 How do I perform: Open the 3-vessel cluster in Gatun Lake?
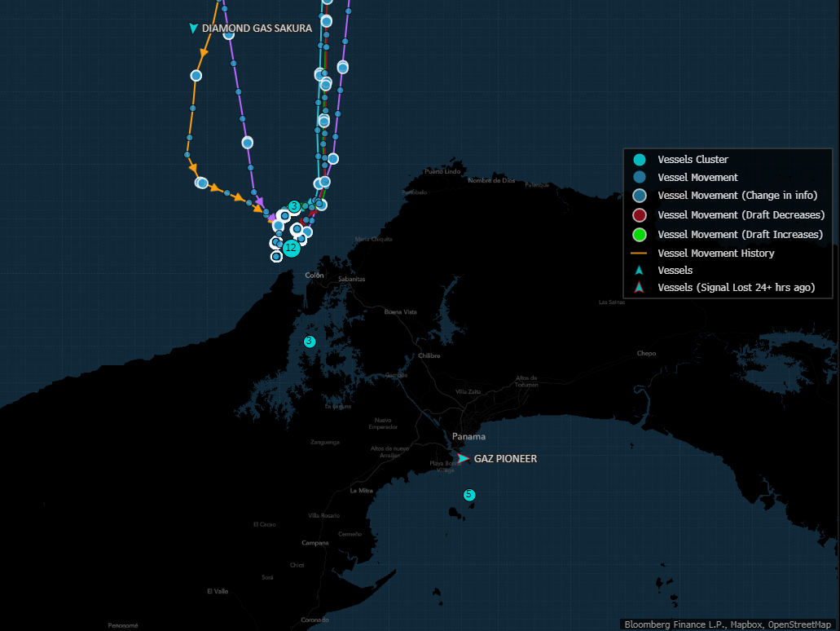[x=309, y=342]
